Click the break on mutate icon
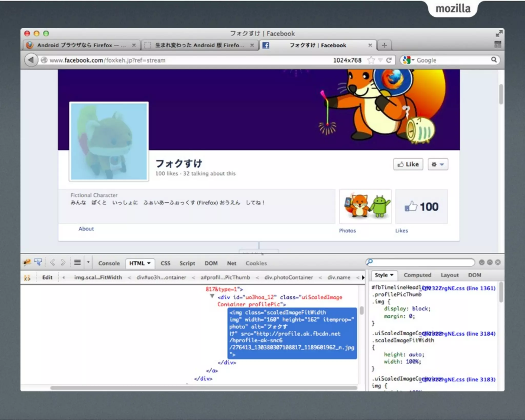 (27, 277)
